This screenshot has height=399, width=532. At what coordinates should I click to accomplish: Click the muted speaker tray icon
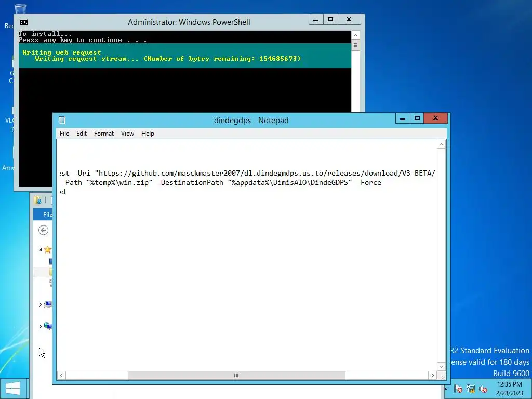click(x=483, y=389)
